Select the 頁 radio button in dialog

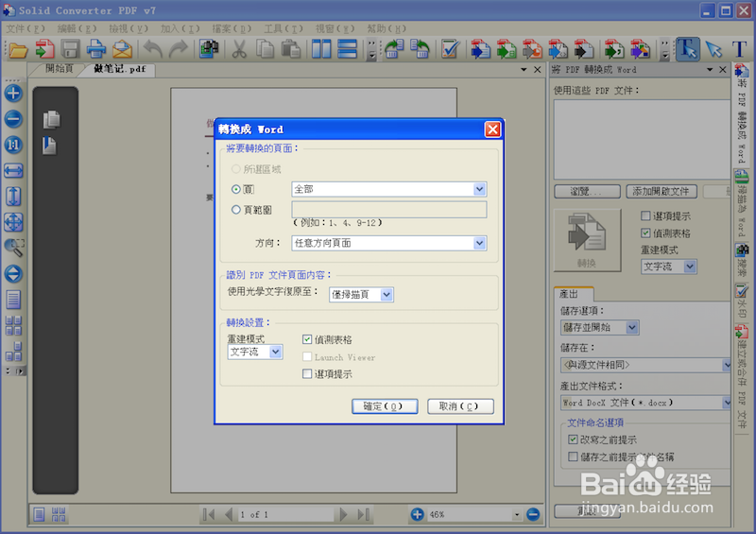pyautogui.click(x=235, y=190)
